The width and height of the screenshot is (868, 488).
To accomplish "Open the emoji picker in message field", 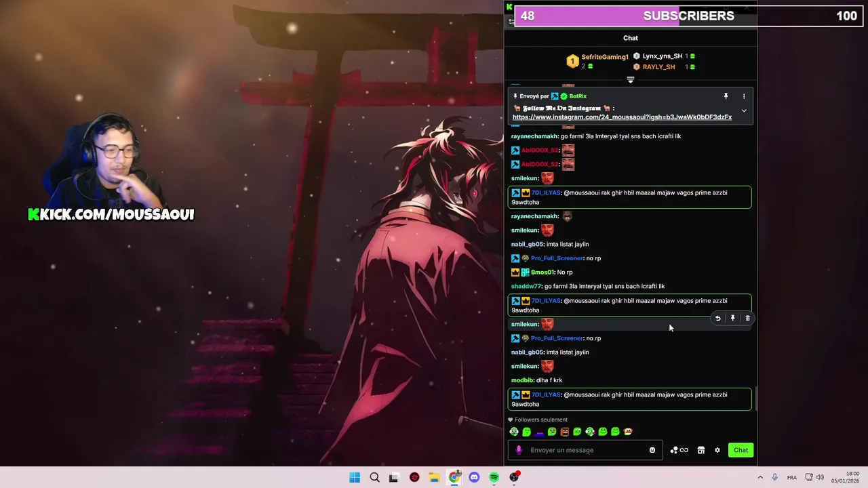I will (x=652, y=450).
